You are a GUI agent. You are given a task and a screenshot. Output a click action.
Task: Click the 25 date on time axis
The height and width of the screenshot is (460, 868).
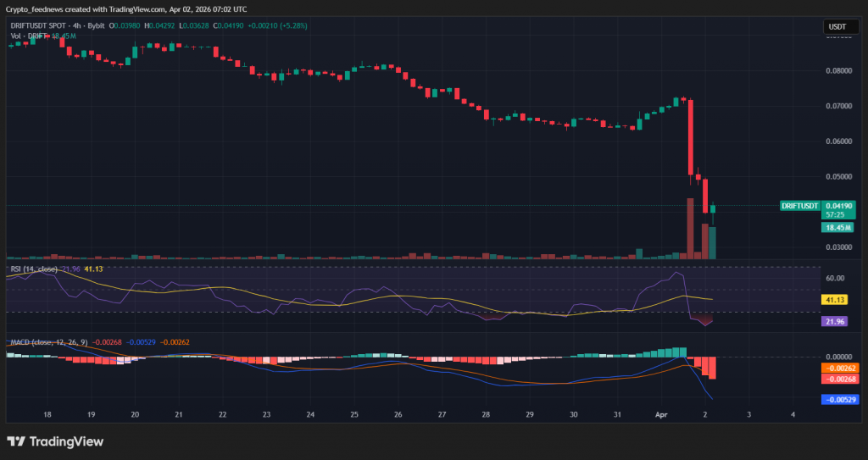point(354,415)
